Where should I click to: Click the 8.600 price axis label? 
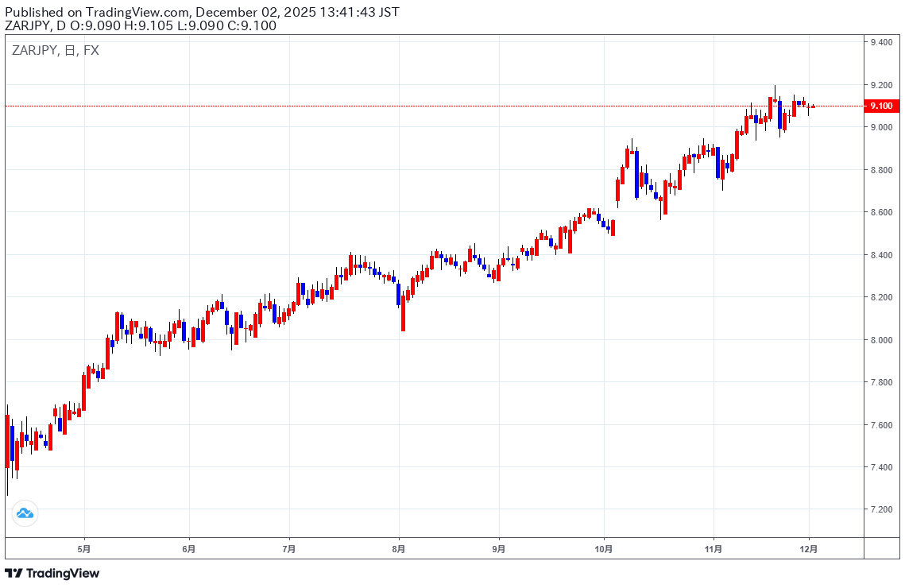[x=881, y=212]
